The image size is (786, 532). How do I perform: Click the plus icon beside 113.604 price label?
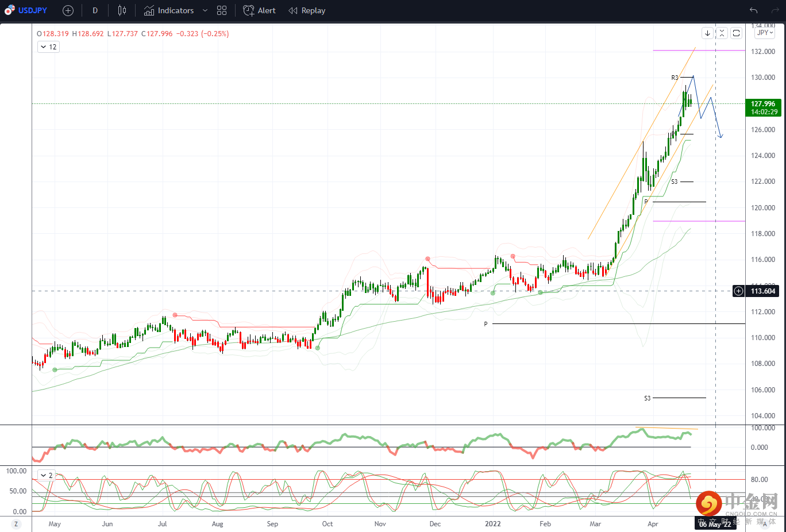738,291
